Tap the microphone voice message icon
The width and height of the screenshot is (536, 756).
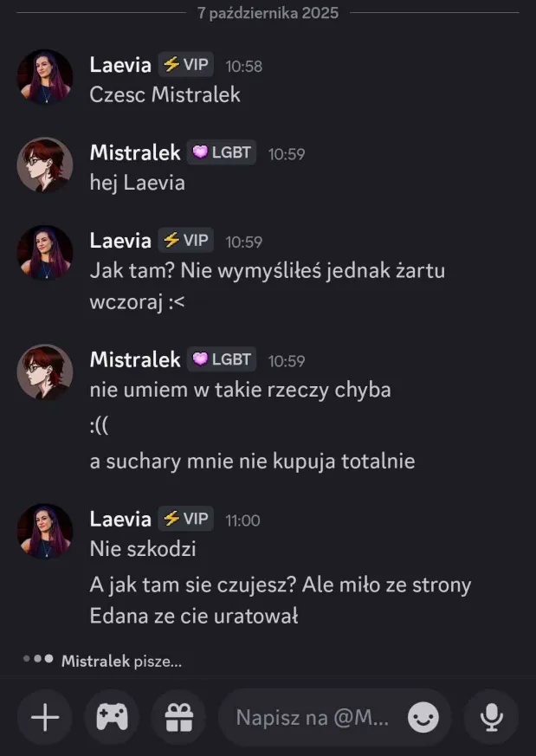tap(491, 717)
